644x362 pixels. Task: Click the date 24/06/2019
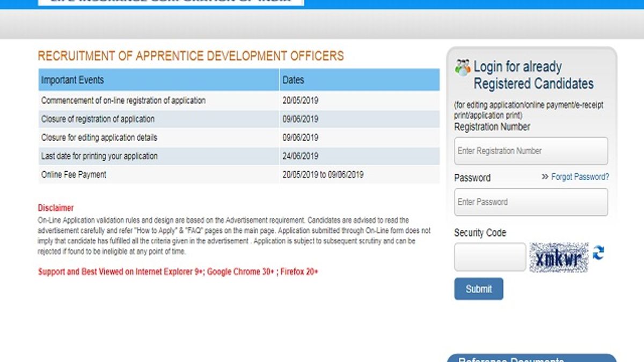pyautogui.click(x=301, y=156)
